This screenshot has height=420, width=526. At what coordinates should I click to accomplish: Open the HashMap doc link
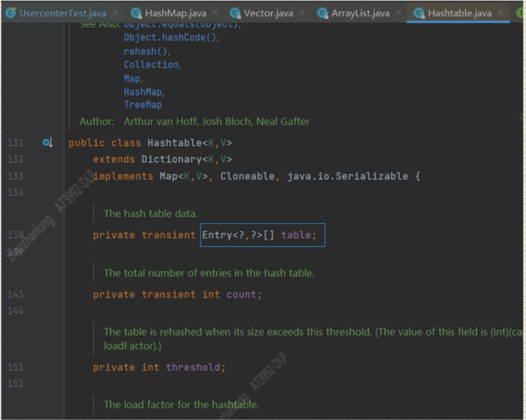(x=143, y=92)
